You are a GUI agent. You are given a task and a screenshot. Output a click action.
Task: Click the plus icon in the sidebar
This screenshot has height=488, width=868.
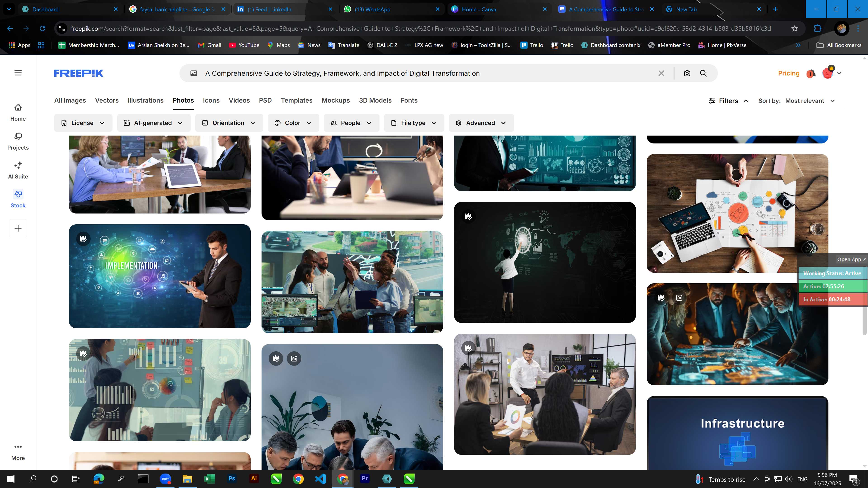(x=18, y=228)
